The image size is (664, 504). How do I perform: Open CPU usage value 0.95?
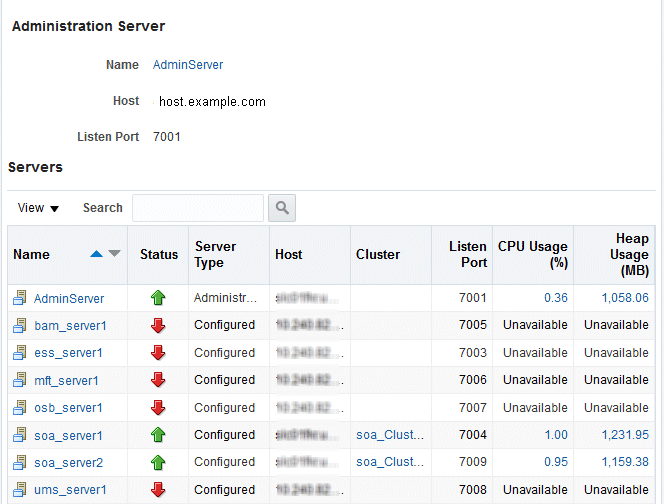[556, 462]
